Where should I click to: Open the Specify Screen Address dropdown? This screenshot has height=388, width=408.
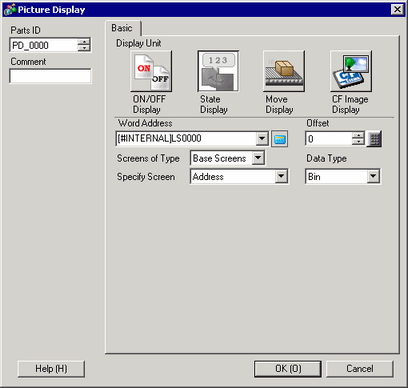point(281,176)
